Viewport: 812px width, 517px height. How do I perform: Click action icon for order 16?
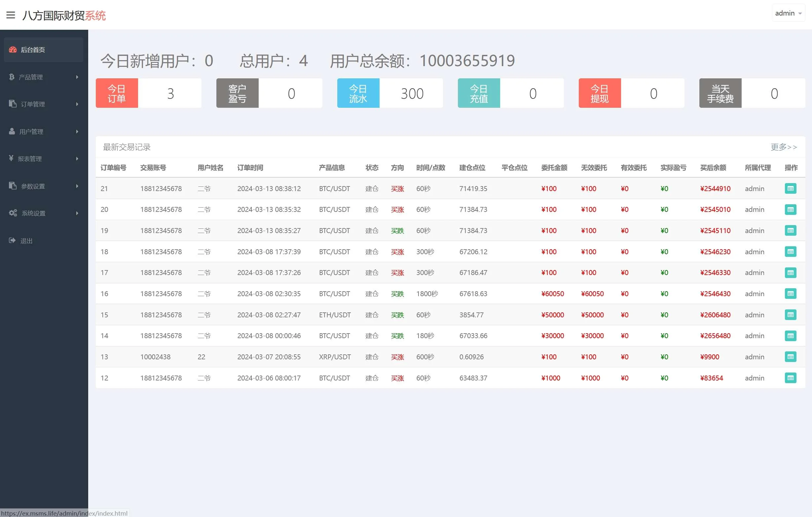click(x=791, y=294)
